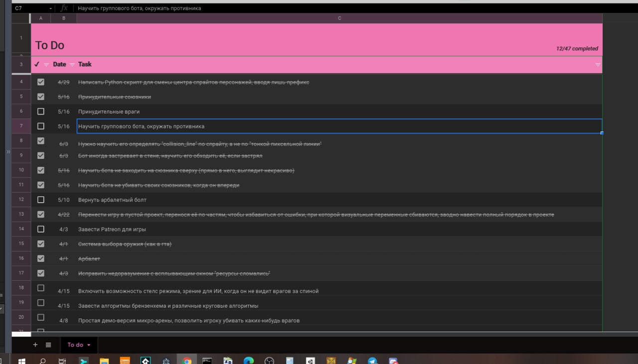Uncheck the Python скрипт task checkbox
Screen dimensions: 638x364
(x=41, y=82)
